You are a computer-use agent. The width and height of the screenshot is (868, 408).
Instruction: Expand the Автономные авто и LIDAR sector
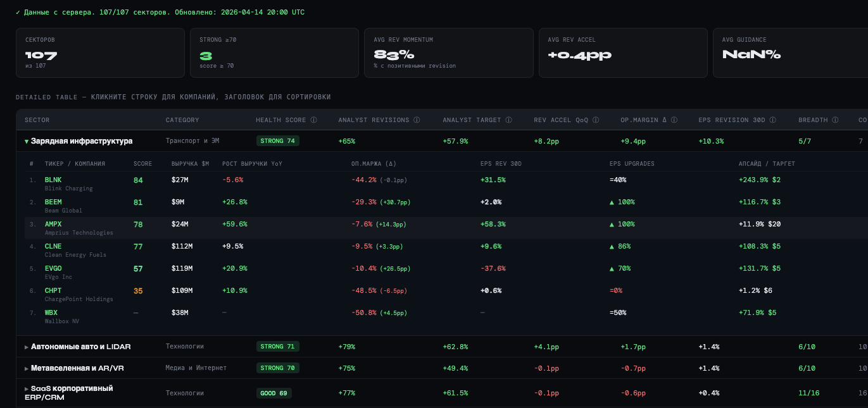pos(27,347)
